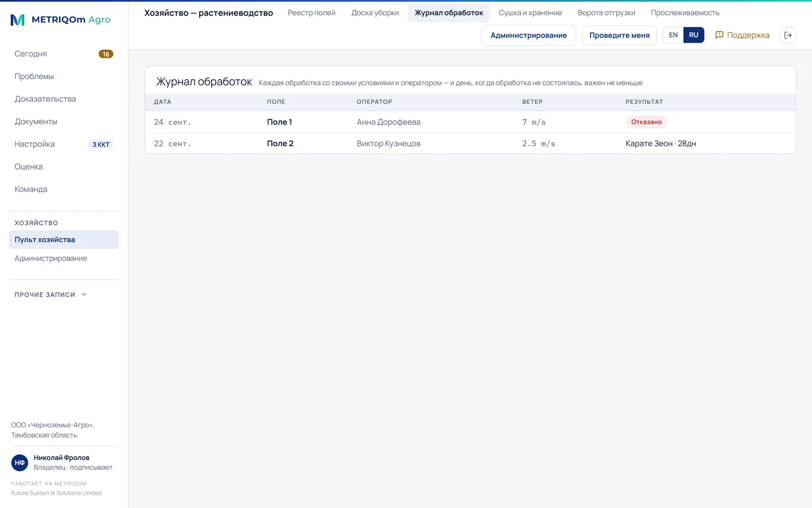Open Поддержка support chat link

[742, 35]
